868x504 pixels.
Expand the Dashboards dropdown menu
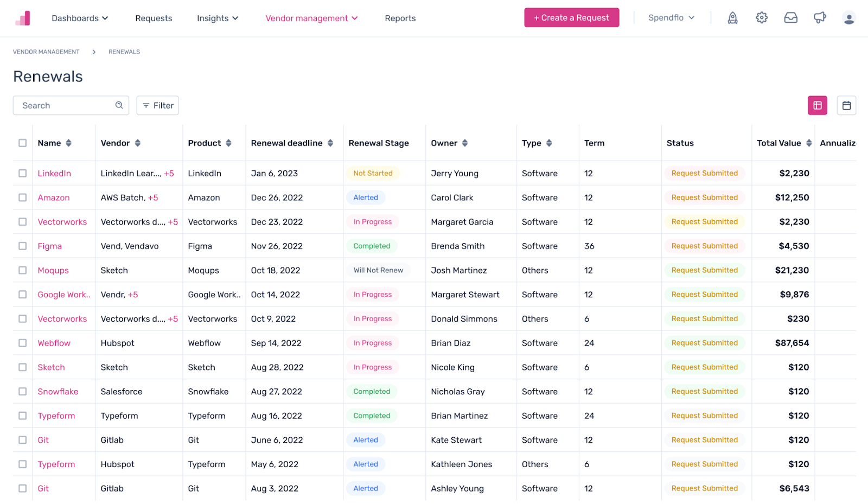80,18
